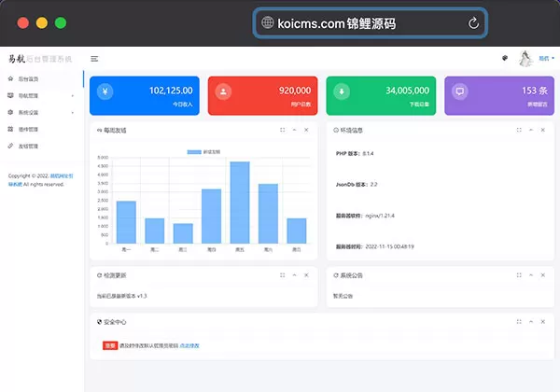
Task: Reload the page with address bar refresh icon
Action: [473, 23]
